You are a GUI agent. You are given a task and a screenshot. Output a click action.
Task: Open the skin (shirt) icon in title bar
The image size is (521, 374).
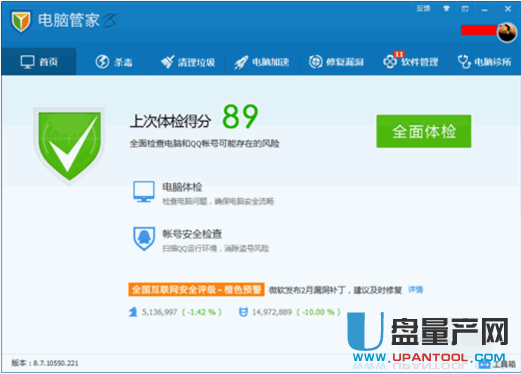coord(446,9)
